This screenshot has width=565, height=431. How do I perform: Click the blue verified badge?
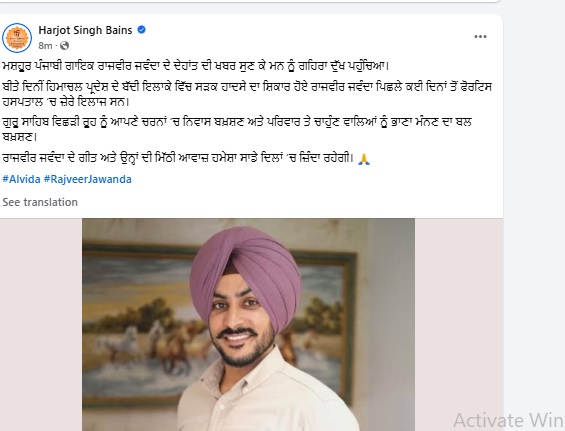(x=142, y=30)
